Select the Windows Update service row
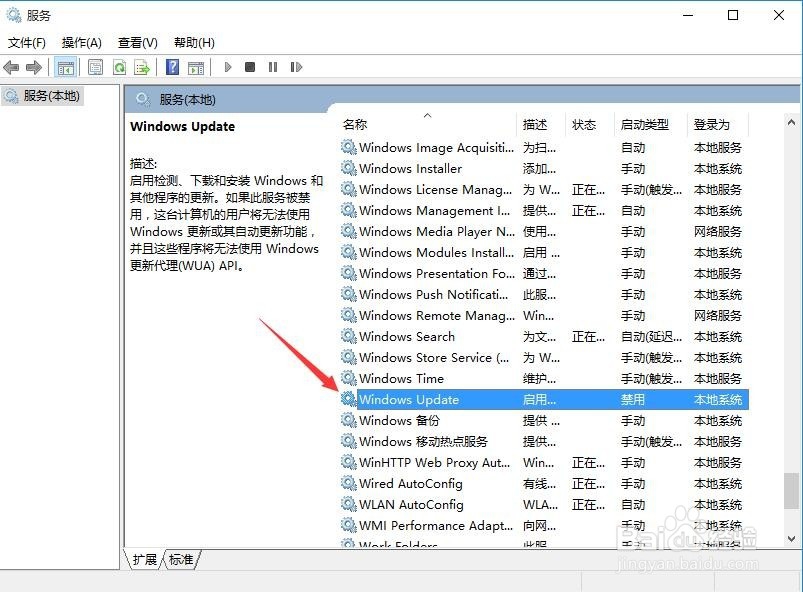The image size is (803, 592). [x=544, y=399]
